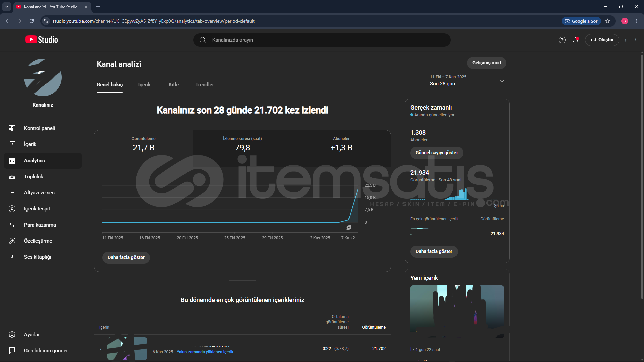644x362 pixels.
Task: Open Chrome three-dot menu
Action: click(636, 21)
